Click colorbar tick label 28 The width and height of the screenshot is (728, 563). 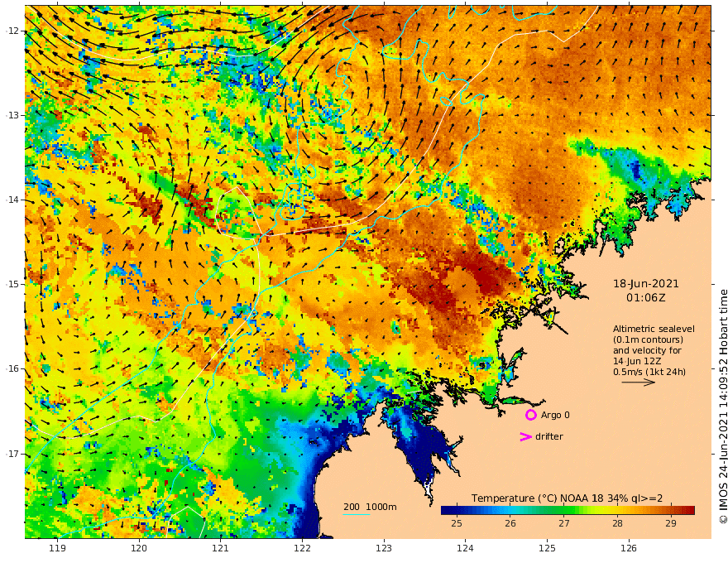617,523
